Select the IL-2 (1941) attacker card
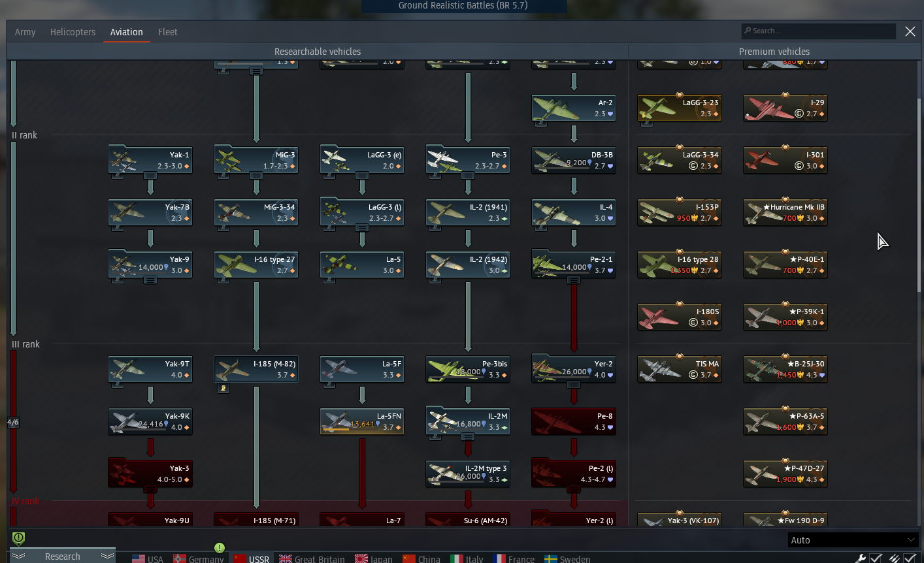924x563 pixels. [468, 212]
